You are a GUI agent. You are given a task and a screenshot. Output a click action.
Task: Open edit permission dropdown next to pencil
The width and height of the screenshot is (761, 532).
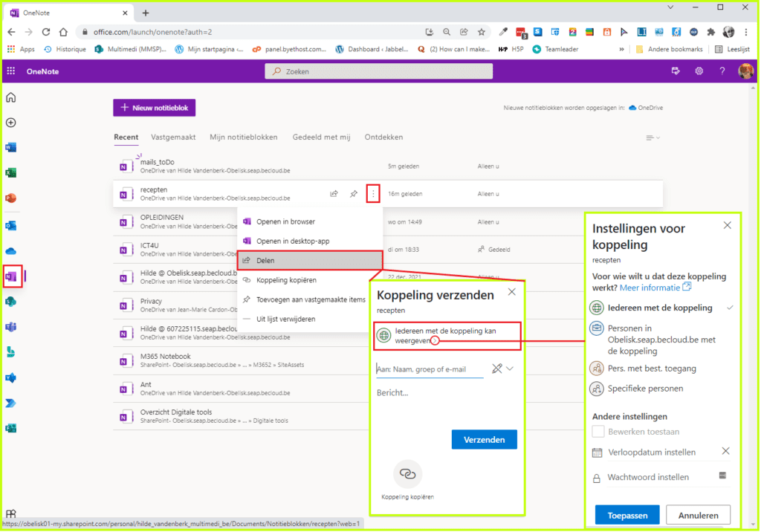click(510, 369)
